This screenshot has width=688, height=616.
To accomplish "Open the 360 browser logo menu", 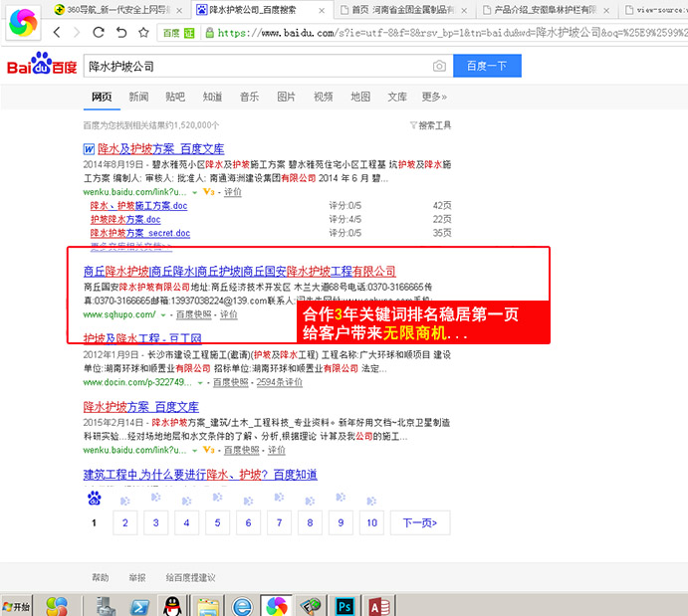I will [23, 23].
